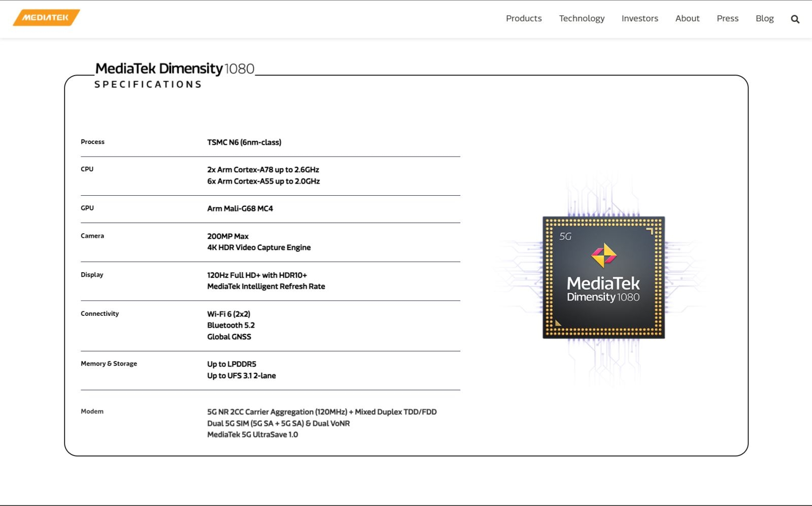Open the Technology menu
812x506 pixels.
[582, 18]
